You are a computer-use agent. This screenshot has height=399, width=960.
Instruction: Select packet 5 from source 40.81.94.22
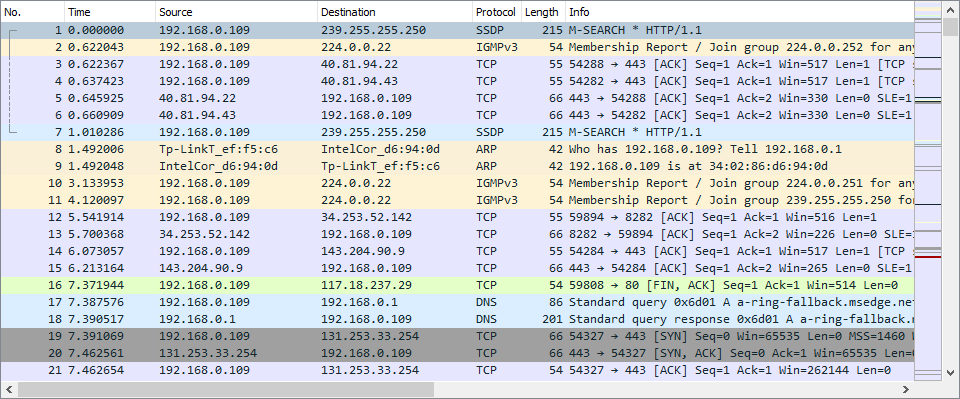pos(457,98)
